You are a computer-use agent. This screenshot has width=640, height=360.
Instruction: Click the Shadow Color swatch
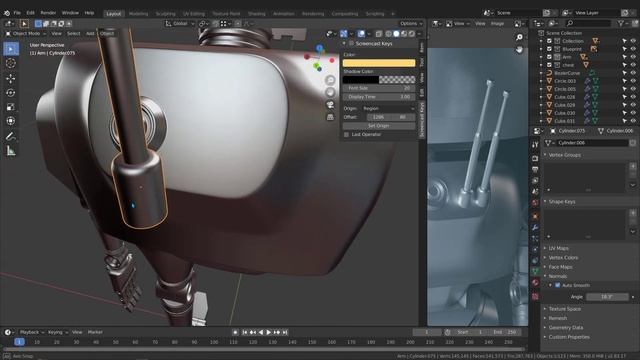coord(379,80)
